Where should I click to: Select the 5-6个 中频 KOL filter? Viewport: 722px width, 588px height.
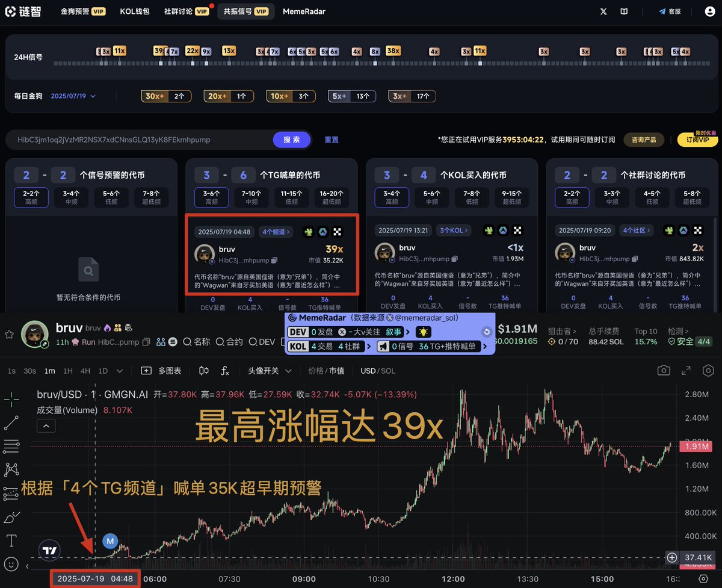[x=432, y=197]
